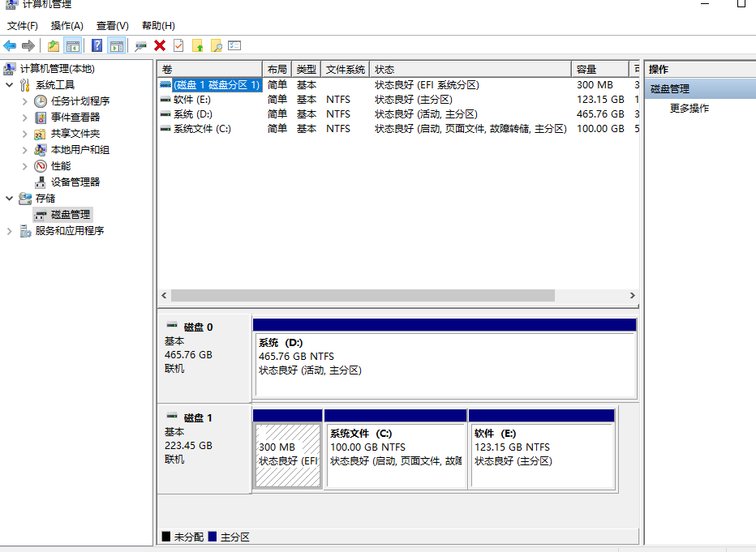Open the 操作(A) menu
Viewport: 756px width, 552px height.
(x=65, y=25)
